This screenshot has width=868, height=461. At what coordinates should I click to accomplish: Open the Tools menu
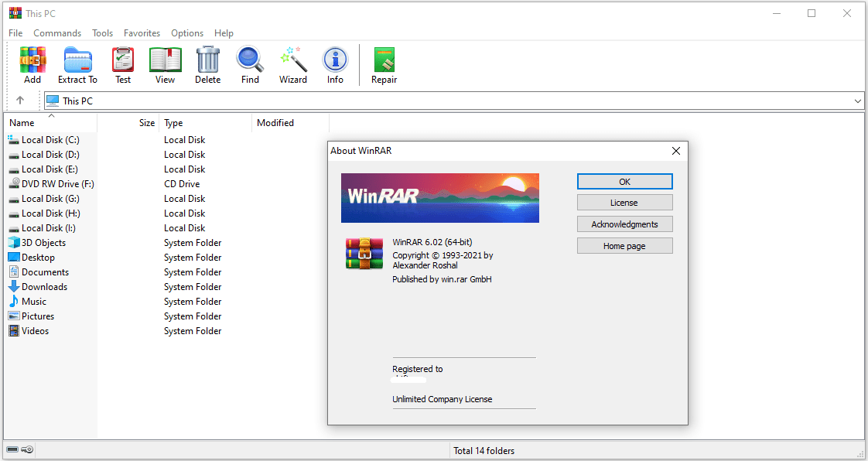[102, 33]
